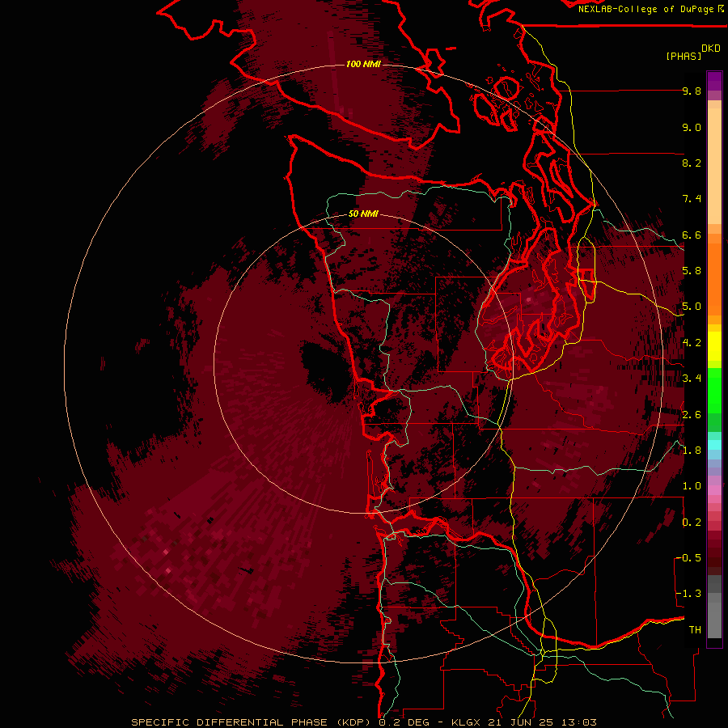Image resolution: width=728 pixels, height=728 pixels.
Task: Click the 9.0 colorbar value
Action: click(692, 127)
